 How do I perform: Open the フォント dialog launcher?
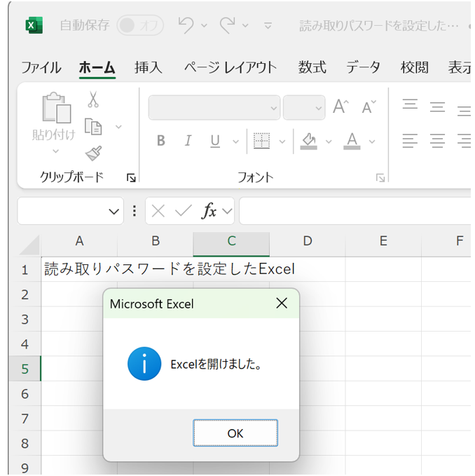pyautogui.click(x=380, y=178)
